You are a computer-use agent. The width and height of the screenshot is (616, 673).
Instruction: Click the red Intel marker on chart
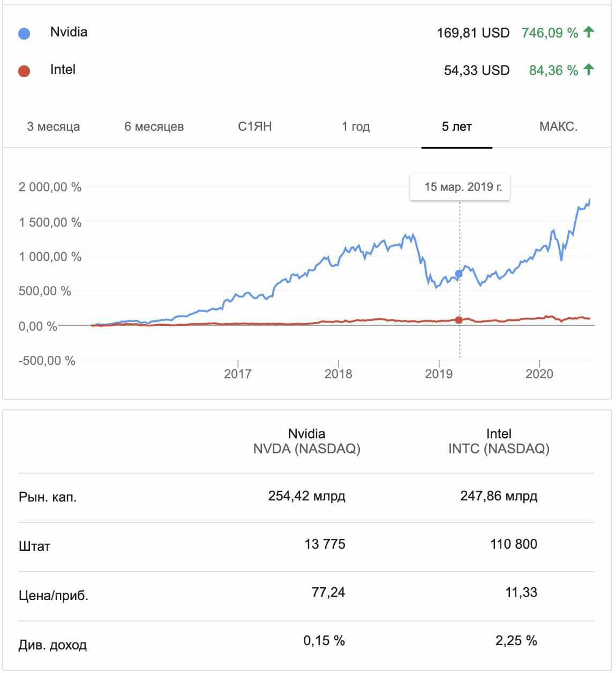(x=459, y=320)
